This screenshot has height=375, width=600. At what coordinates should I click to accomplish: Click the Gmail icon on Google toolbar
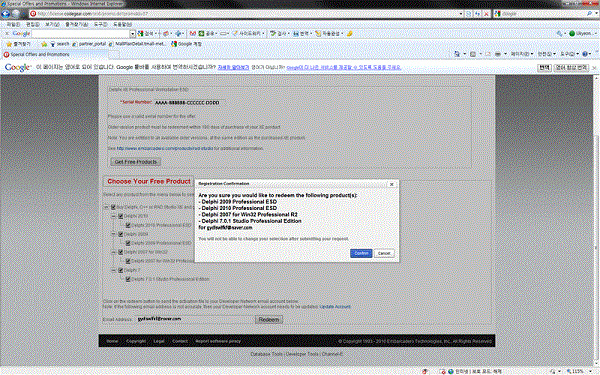(193, 34)
